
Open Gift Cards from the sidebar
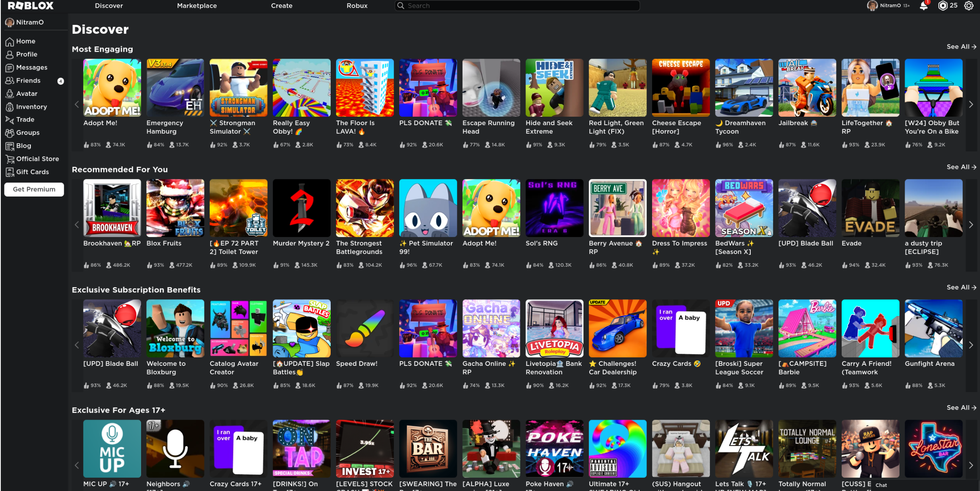(33, 172)
